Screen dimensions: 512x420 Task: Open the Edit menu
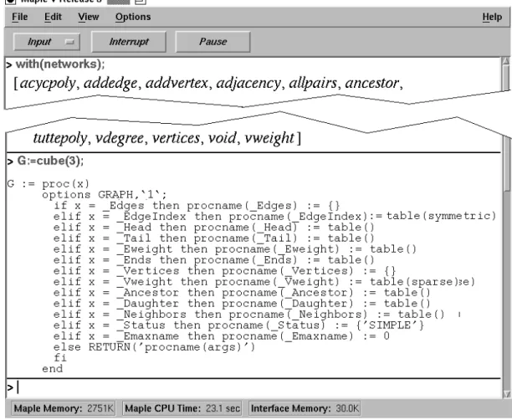[x=53, y=17]
